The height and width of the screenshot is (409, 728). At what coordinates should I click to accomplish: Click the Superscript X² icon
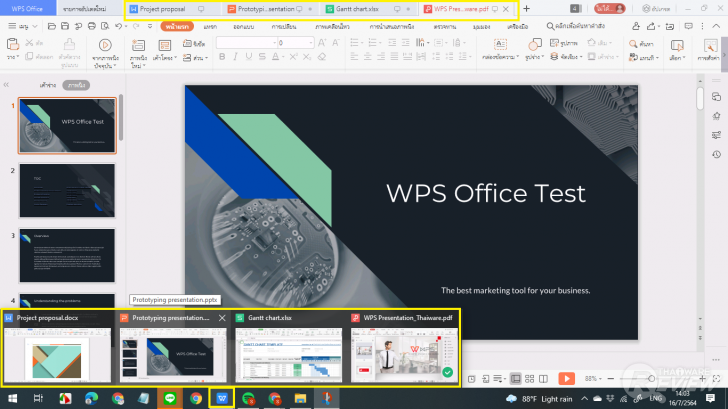click(x=293, y=57)
